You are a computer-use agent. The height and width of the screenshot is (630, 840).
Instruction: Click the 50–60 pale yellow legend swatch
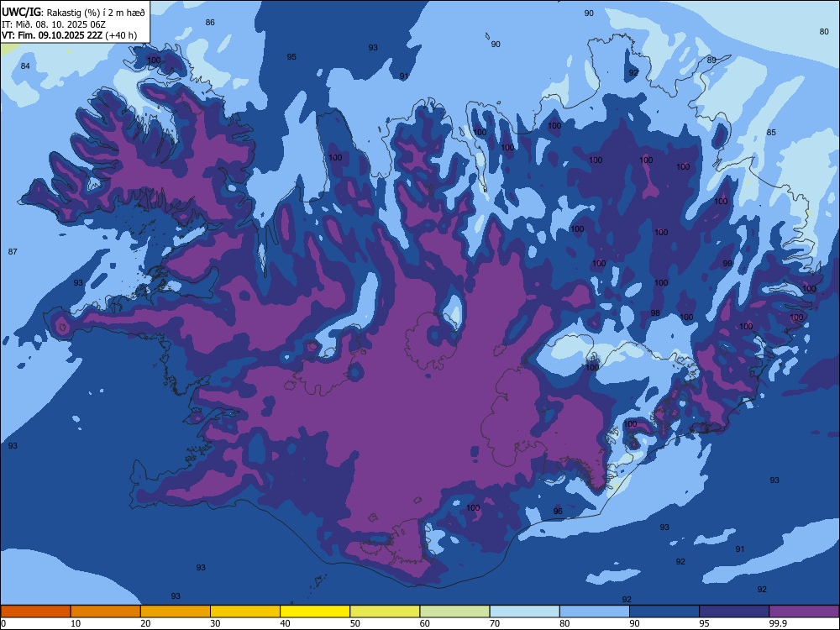386,612
